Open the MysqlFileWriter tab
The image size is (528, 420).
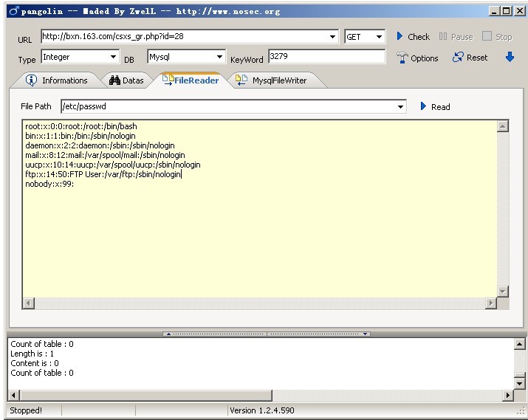271,80
